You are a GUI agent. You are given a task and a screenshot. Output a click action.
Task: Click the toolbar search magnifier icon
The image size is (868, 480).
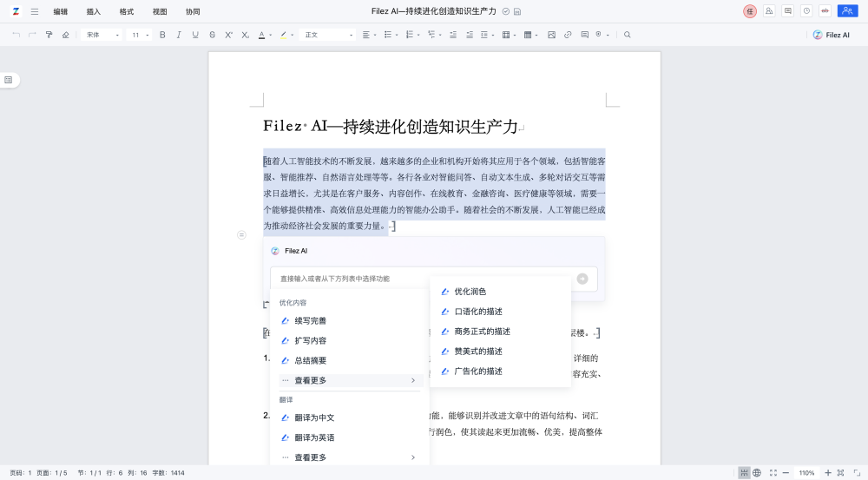click(628, 35)
